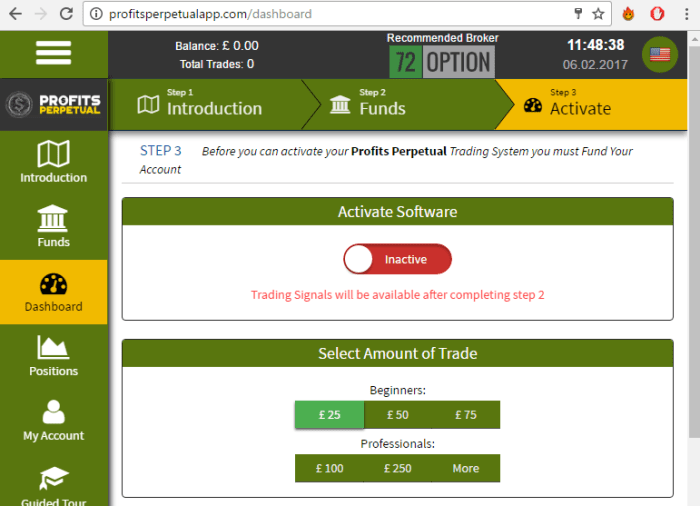The image size is (700, 506).
Task: Open Guided Tour in the sidebar
Action: (x=54, y=486)
